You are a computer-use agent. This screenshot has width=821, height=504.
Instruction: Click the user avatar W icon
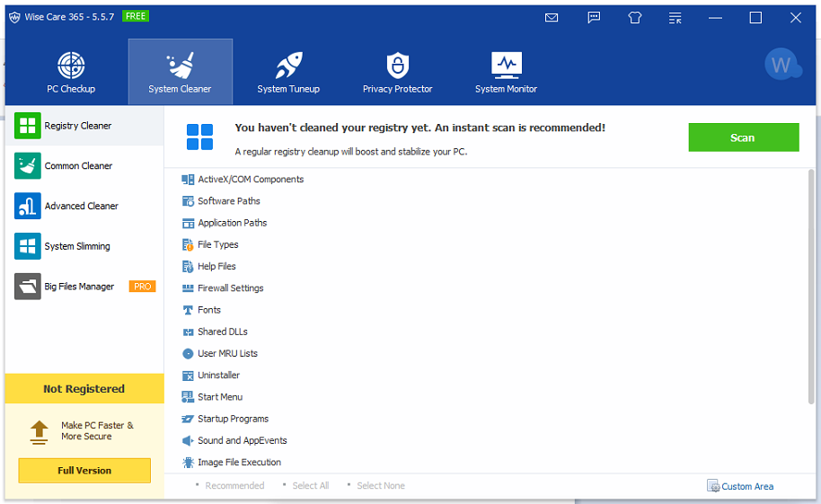pyautogui.click(x=781, y=65)
